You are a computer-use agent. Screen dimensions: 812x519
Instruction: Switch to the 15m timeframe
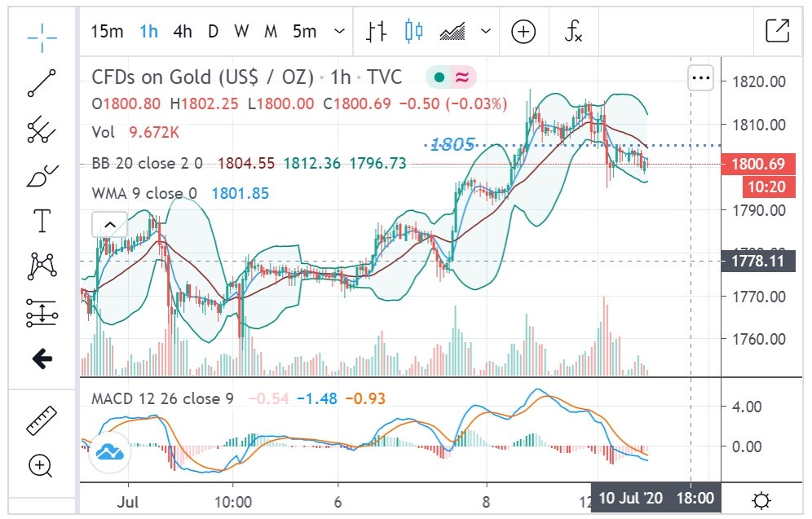tap(107, 32)
